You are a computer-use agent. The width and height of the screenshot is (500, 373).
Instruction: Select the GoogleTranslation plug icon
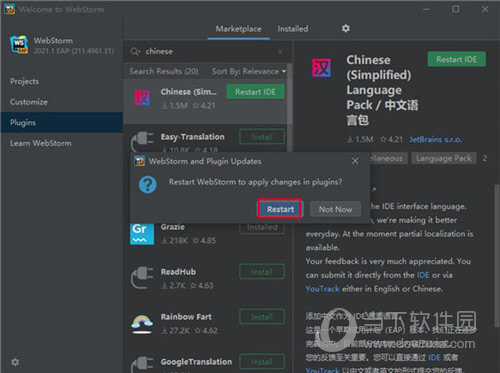coord(142,365)
